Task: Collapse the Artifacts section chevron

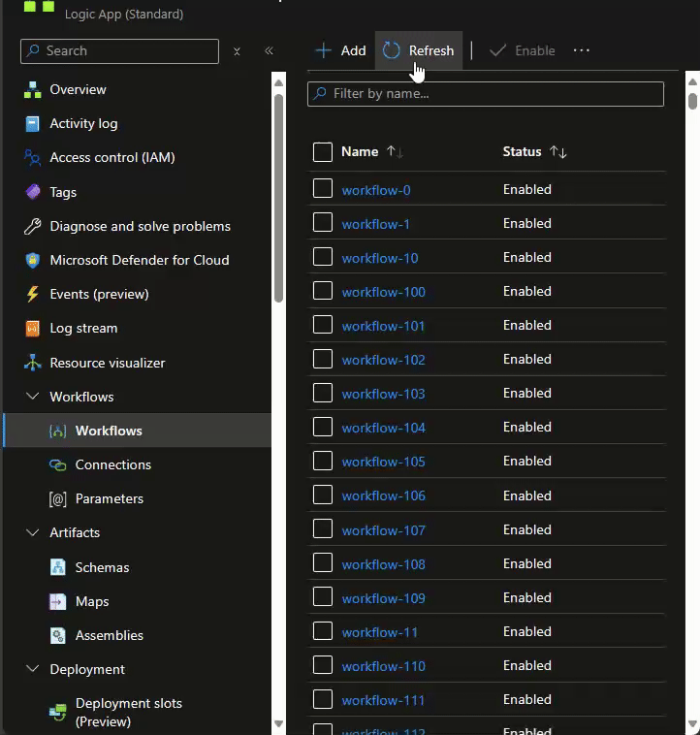Action: (32, 532)
